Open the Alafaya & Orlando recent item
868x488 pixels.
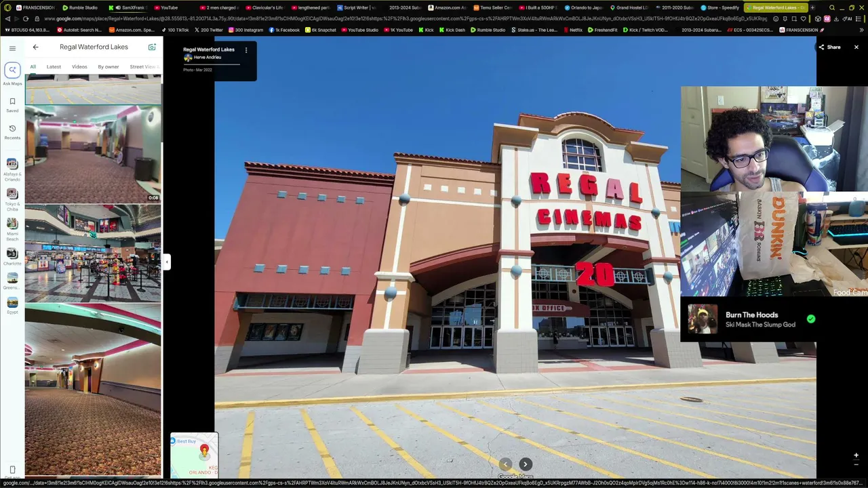(12, 169)
